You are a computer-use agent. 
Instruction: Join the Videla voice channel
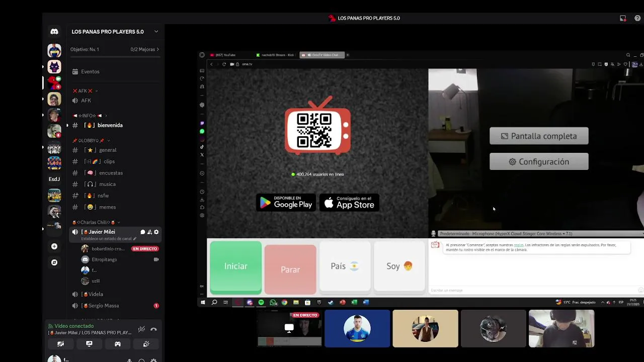115,294
